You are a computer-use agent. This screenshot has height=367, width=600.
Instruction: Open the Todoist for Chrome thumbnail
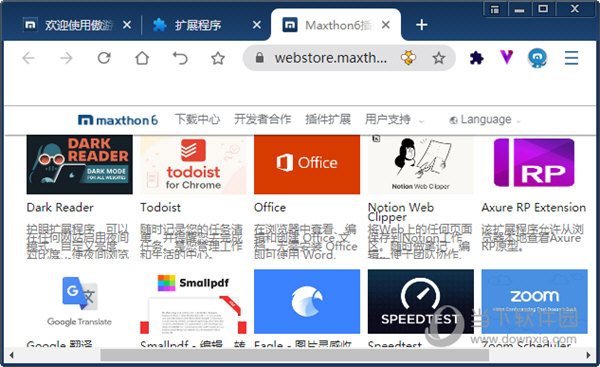coord(193,165)
